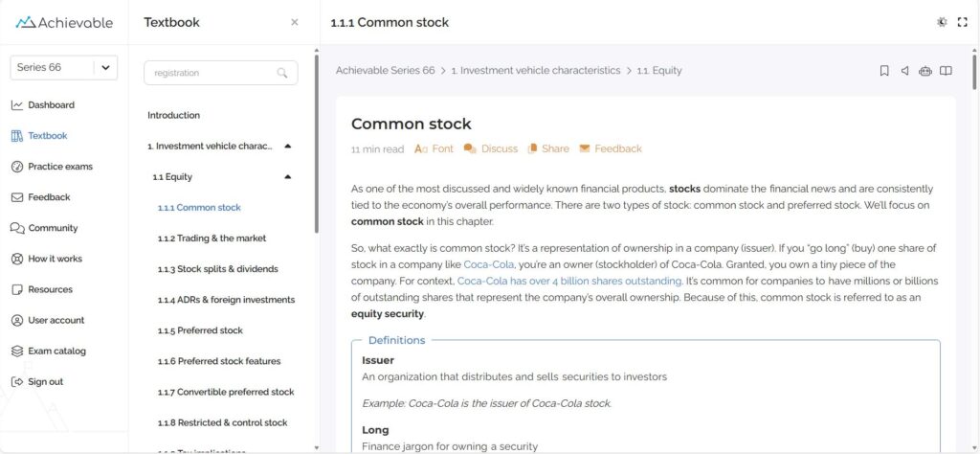Click the Coca-Cola has over 4 billion shares link

pyautogui.click(x=569, y=281)
